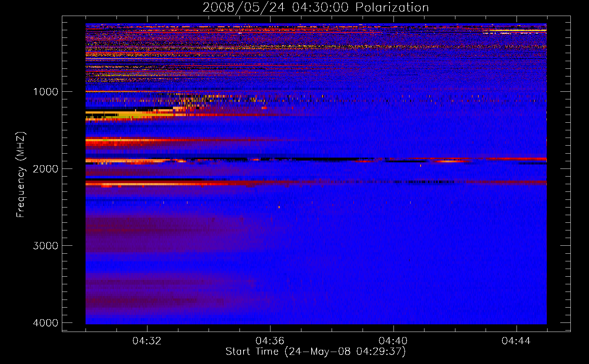Click the plot title '2008/05/24 04:30:00 Polarization'

316,7
